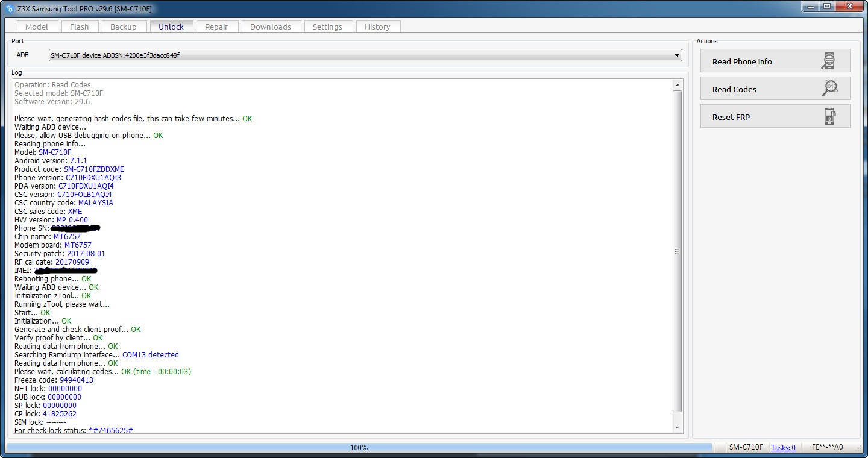Image resolution: width=868 pixels, height=458 pixels.
Task: Open the Settings tab
Action: click(x=327, y=27)
